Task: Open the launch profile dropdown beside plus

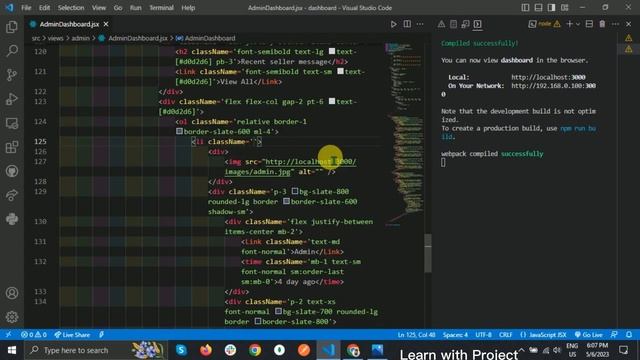Action: [578, 24]
